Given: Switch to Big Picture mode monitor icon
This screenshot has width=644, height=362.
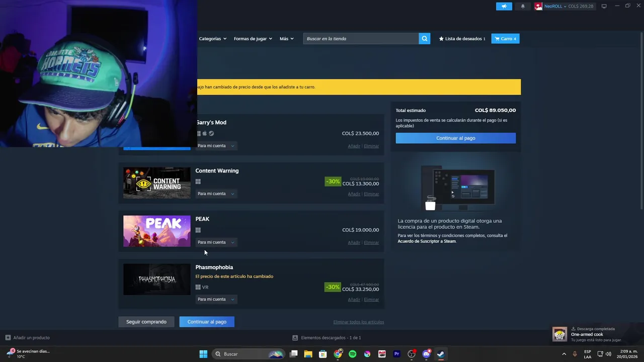Looking at the screenshot, I should click(x=604, y=6).
